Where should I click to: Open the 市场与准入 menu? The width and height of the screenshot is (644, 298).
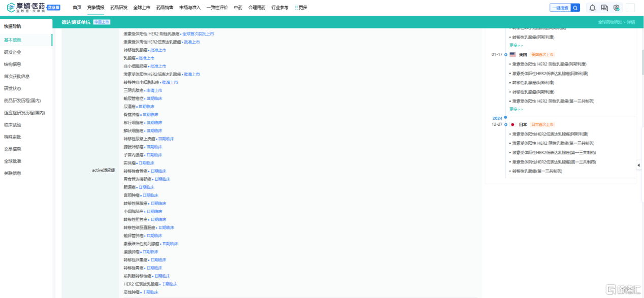(190, 8)
